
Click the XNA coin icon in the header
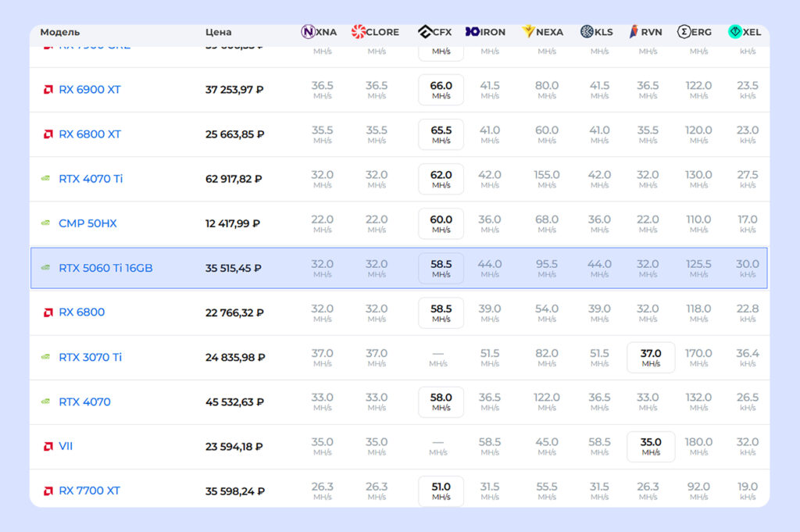[308, 31]
